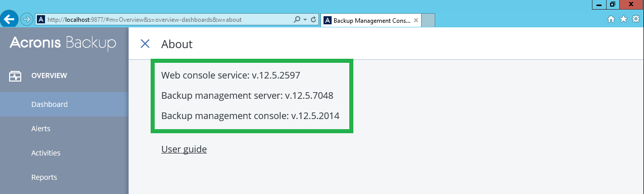Open Favorites with the star icon

[x=623, y=19]
